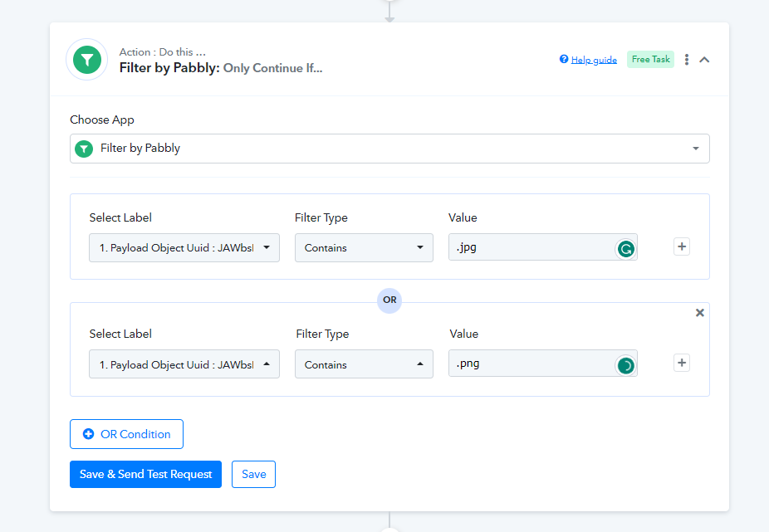Image resolution: width=769 pixels, height=532 pixels.
Task: Add a condition with plus next to .jpg
Action: [x=682, y=246]
